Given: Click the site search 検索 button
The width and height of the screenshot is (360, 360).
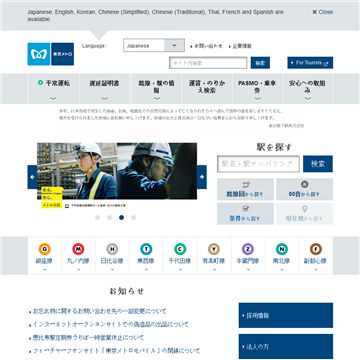Looking at the screenshot, I should tap(260, 63).
